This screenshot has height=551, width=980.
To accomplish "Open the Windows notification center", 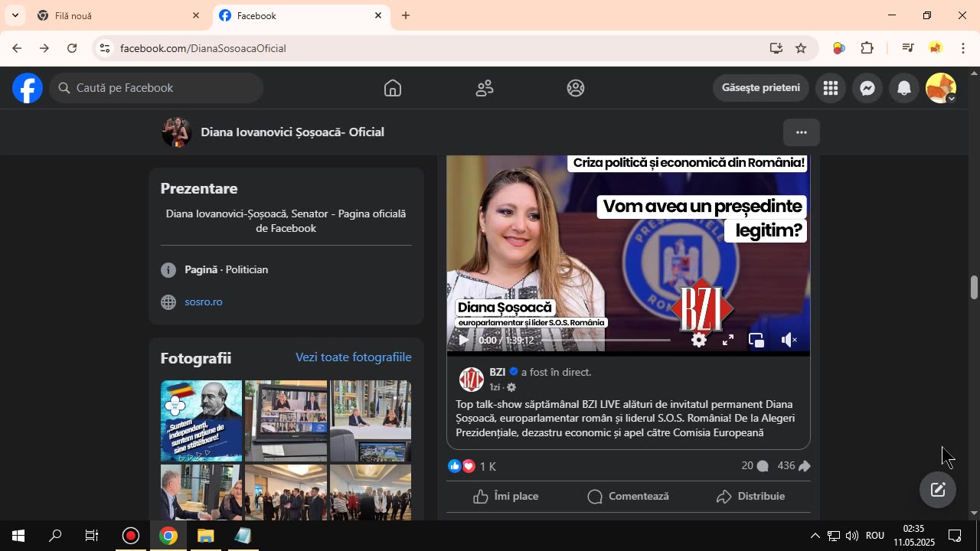I will coord(955,536).
